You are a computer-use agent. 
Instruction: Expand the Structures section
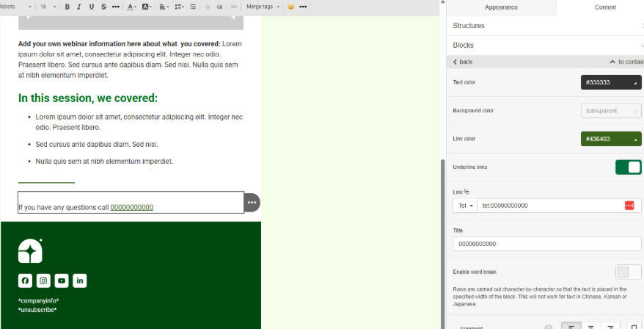click(545, 26)
